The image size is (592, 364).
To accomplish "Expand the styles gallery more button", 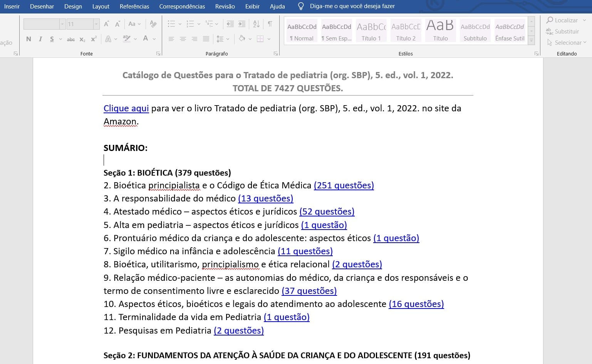I will 532,40.
